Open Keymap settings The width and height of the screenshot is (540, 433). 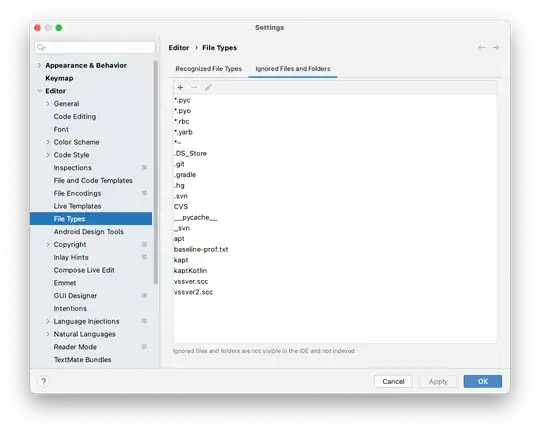point(59,78)
